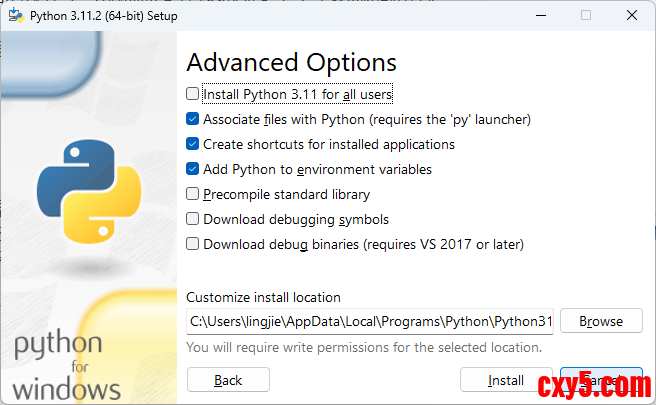
Task: Click the Python setup icon in title bar
Action: (16, 15)
